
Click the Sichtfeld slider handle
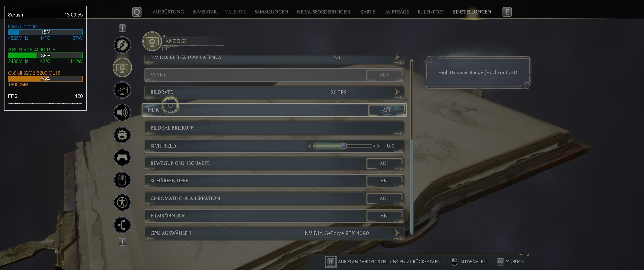tap(344, 146)
